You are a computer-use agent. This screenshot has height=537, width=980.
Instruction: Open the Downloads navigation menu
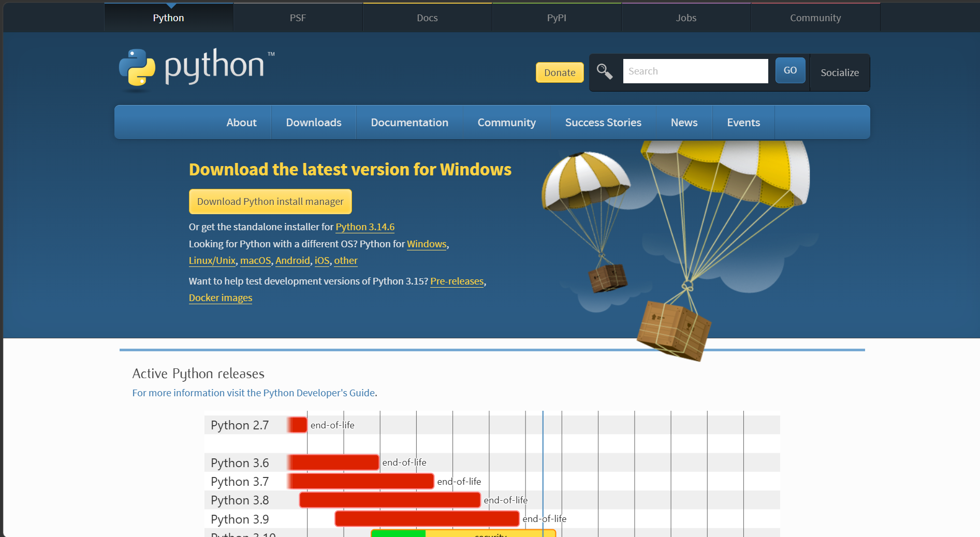(314, 123)
